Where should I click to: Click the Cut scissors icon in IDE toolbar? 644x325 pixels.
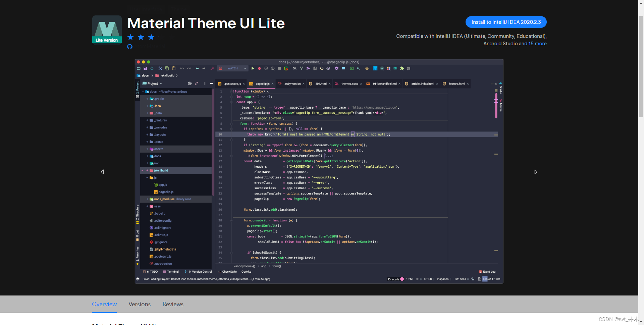coord(160,68)
